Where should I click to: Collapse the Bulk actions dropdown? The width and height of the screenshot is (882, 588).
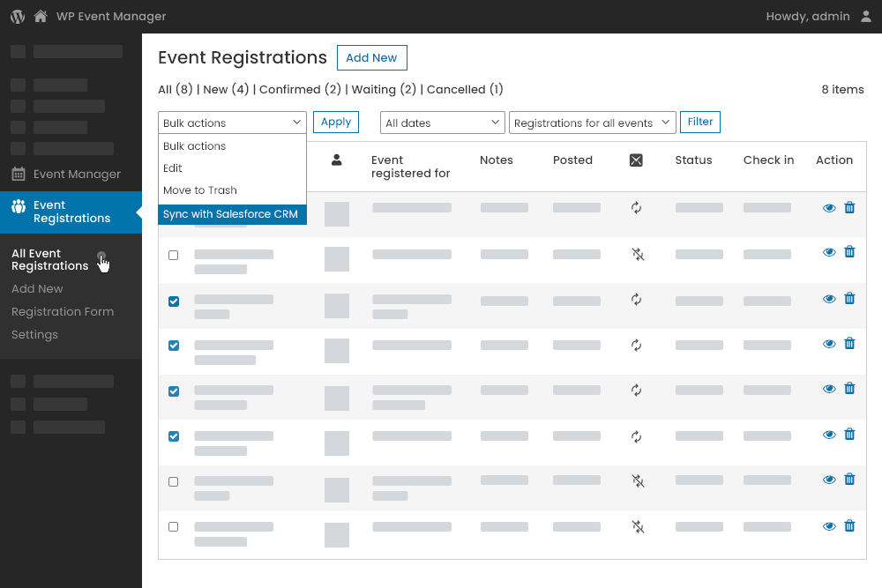[x=231, y=122]
